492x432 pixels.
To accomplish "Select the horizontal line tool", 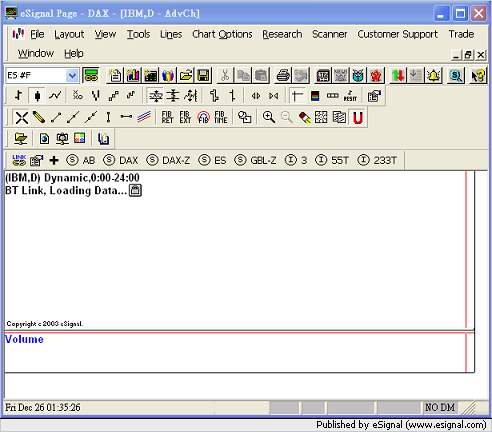I will point(126,117).
